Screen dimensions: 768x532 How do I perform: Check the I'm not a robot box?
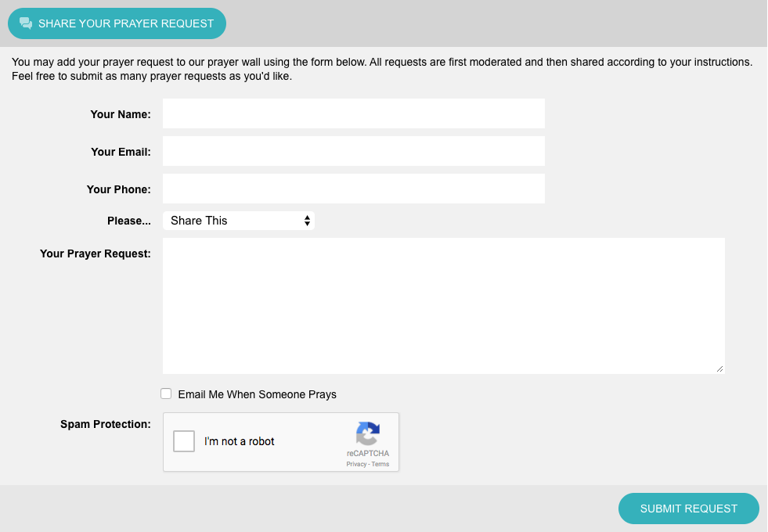point(184,441)
